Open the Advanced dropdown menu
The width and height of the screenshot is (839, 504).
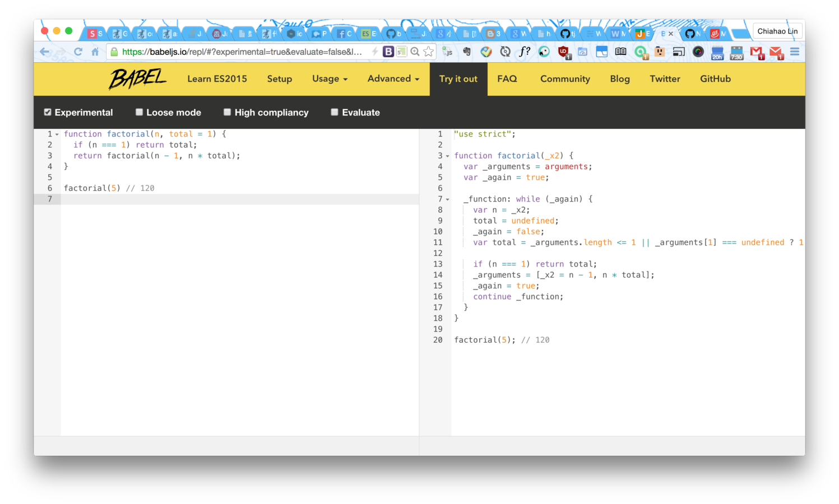coord(393,79)
